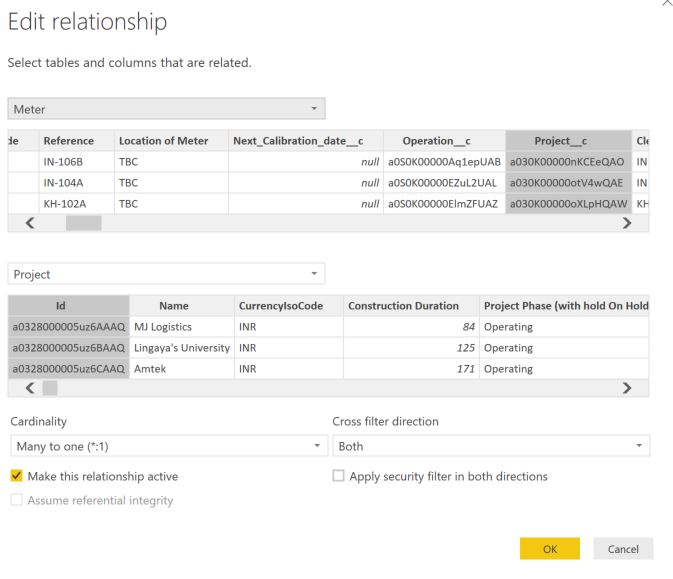Click the Meter table horizontal scrollbar thumb
This screenshot has width=673, height=579.
coord(84,223)
